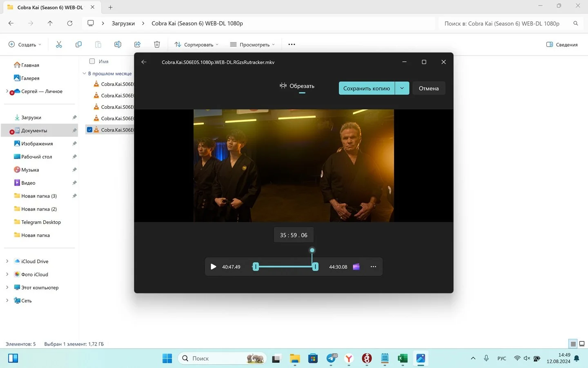The image size is (588, 368).
Task: Expand the Этот компьютер node
Action: [7, 287]
